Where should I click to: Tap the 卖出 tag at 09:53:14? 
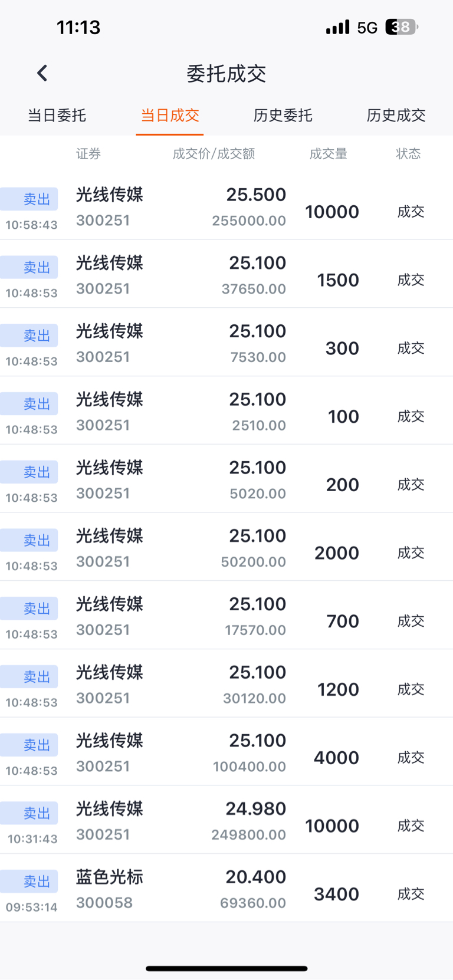pyautogui.click(x=31, y=882)
